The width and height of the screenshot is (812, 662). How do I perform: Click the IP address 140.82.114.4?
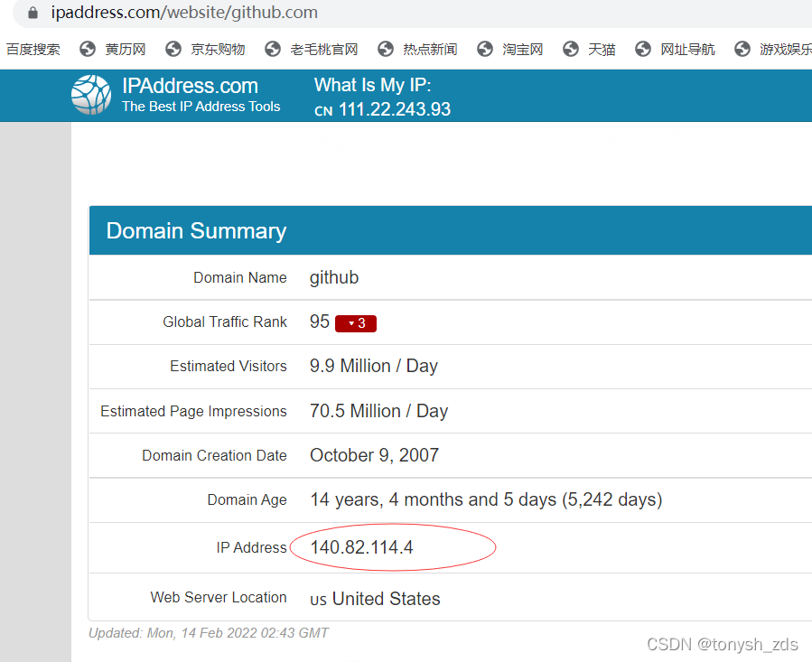point(361,547)
